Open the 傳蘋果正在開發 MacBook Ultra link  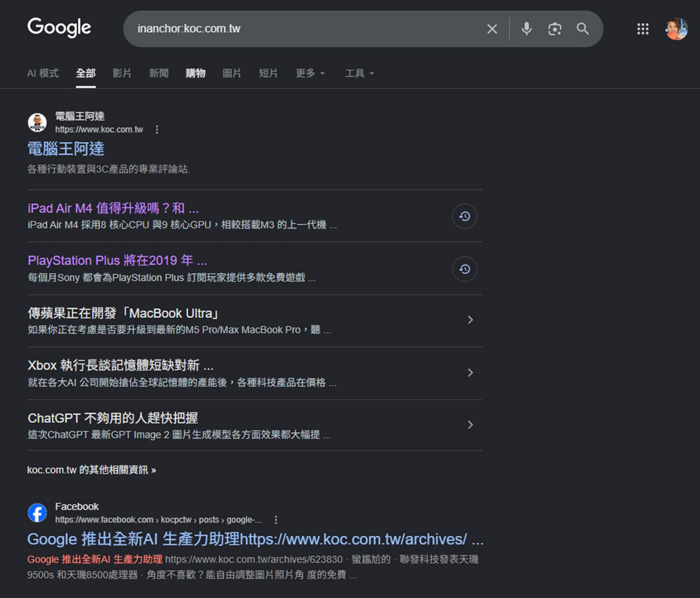[x=123, y=313]
